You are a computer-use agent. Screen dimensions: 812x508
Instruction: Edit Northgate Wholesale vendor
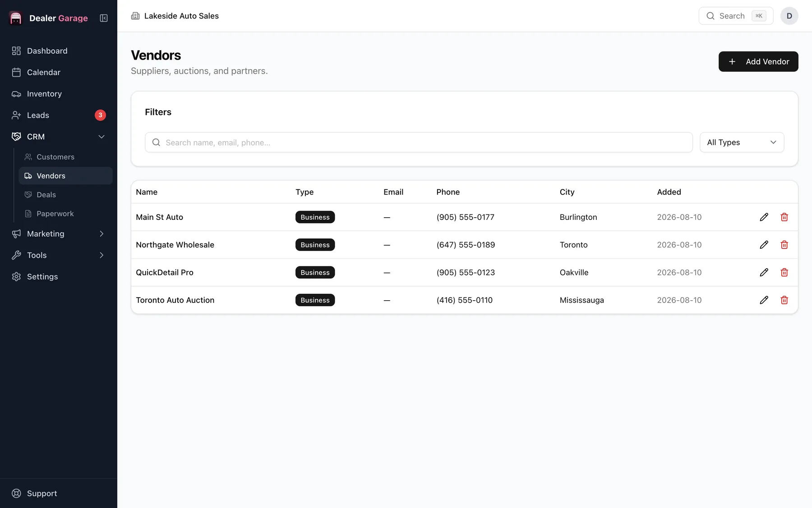[764, 245]
